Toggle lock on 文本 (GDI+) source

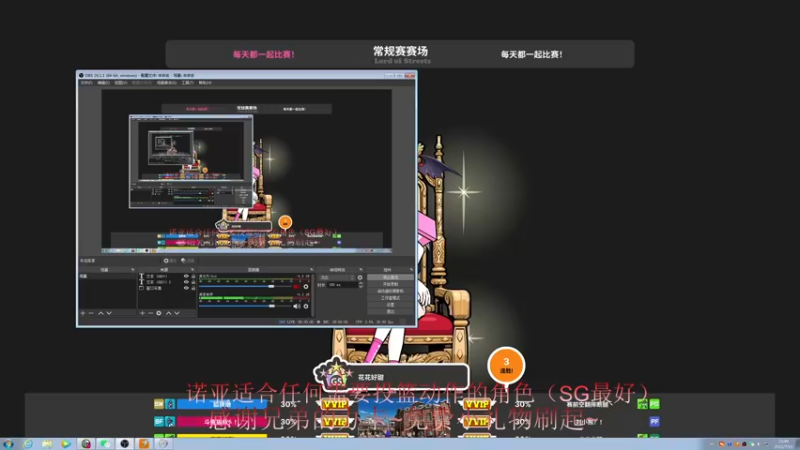coord(193,276)
